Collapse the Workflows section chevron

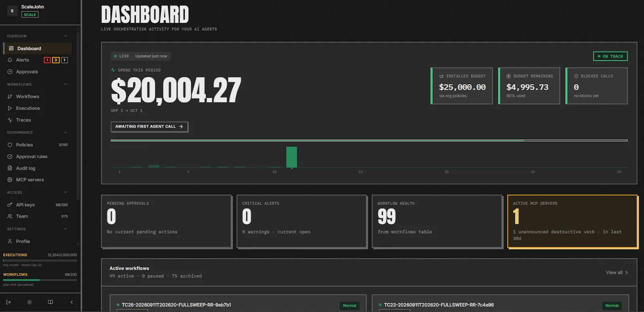pyautogui.click(x=66, y=85)
